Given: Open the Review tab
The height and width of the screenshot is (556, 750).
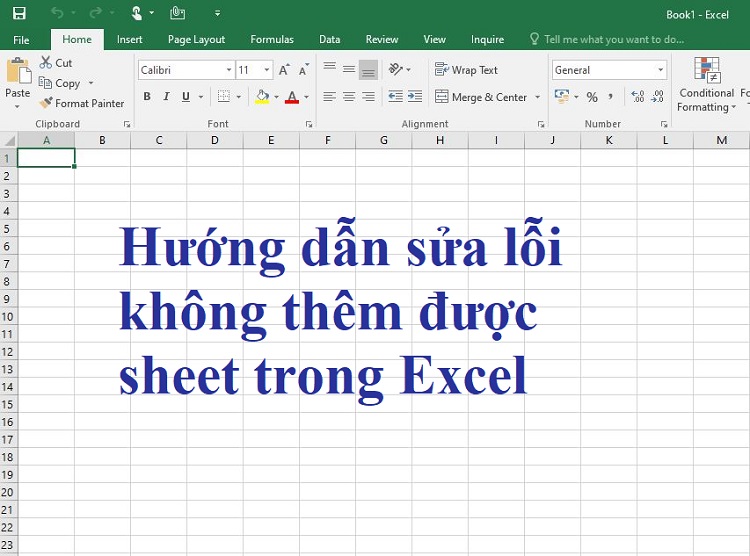Looking at the screenshot, I should [x=382, y=39].
